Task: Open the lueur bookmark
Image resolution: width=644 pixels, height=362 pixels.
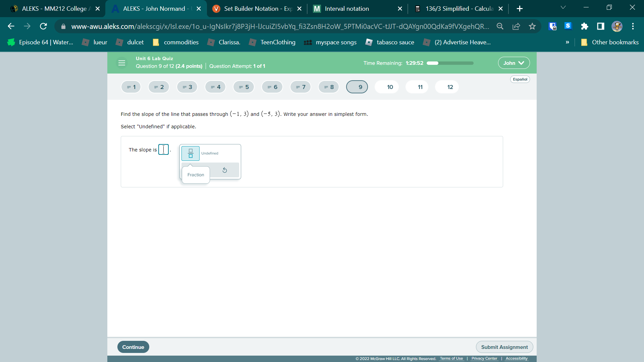Action: (95, 42)
